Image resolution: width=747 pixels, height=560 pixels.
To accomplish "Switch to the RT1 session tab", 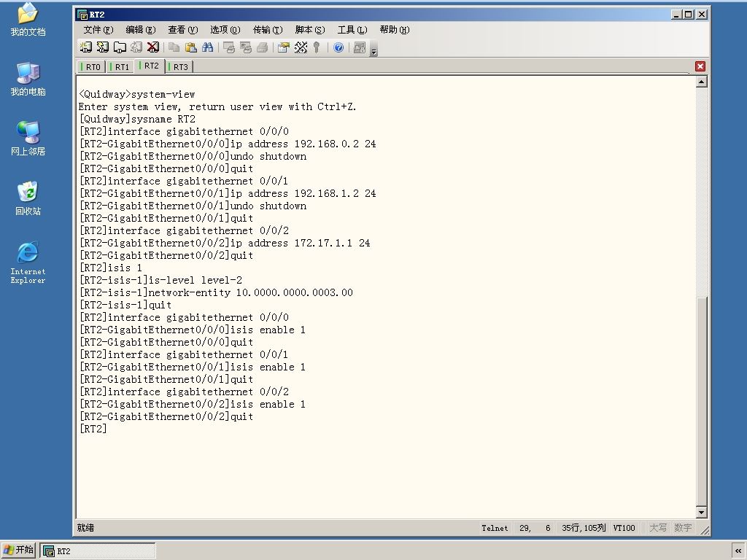I will pyautogui.click(x=120, y=67).
